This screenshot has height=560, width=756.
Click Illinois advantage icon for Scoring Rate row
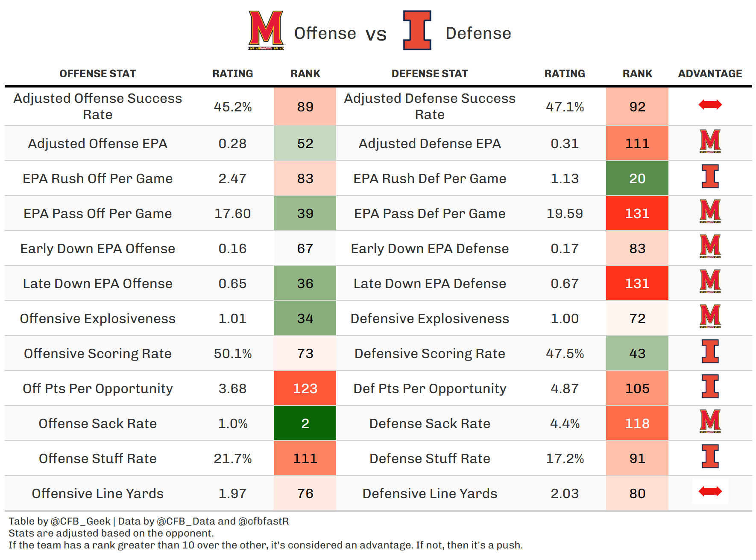710,351
